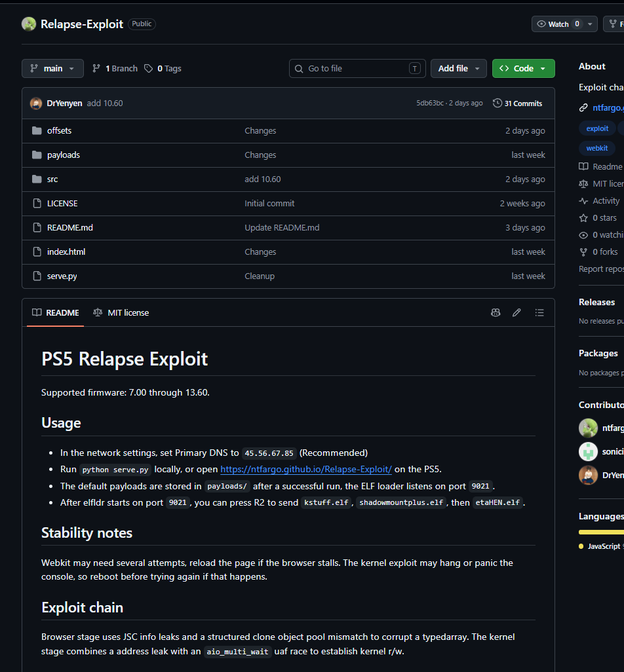Screen dimensions: 624x672
Task: Focus the Go to file search field
Action: pyautogui.click(x=357, y=69)
